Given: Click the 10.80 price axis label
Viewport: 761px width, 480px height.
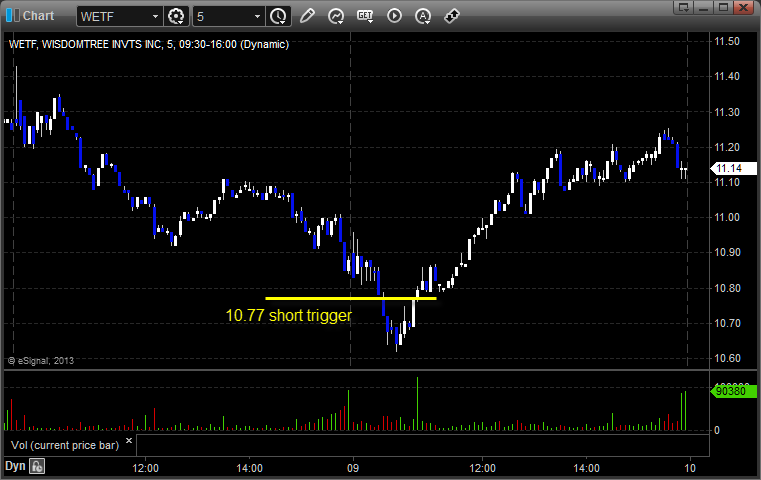Looking at the screenshot, I should [x=727, y=288].
